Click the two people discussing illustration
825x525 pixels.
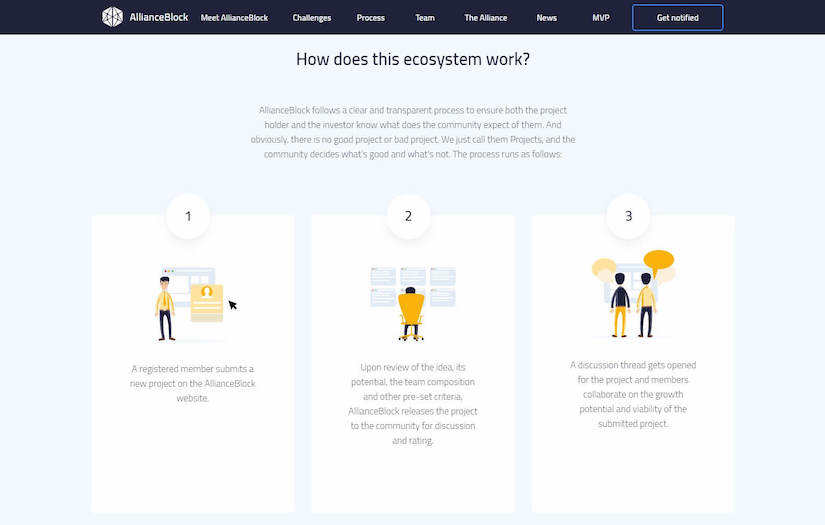[x=633, y=294]
